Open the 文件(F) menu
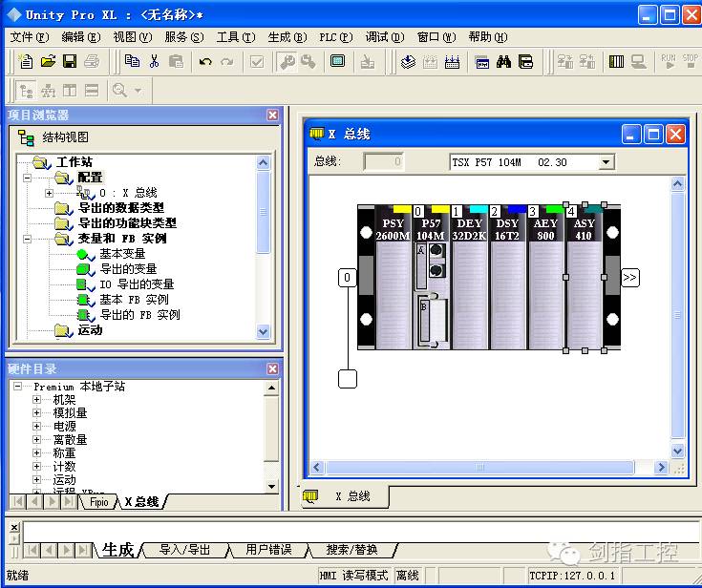702x588 pixels. (x=30, y=37)
